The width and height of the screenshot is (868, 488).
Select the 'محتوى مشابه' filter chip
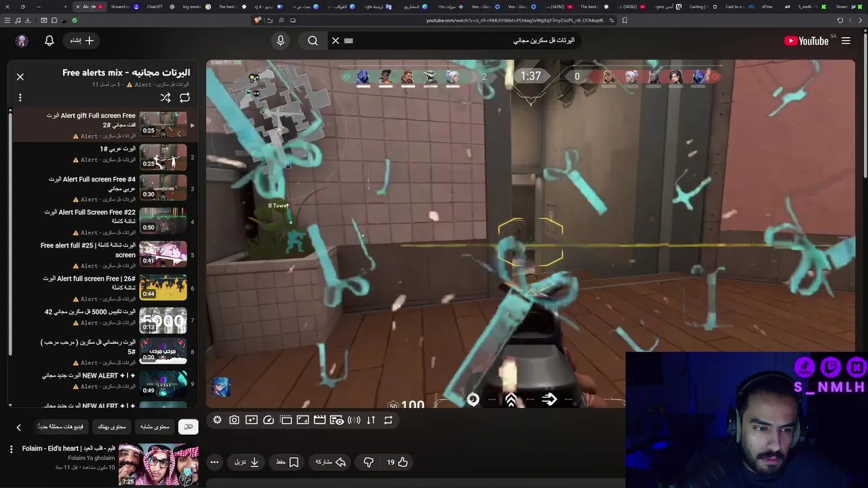click(x=155, y=427)
